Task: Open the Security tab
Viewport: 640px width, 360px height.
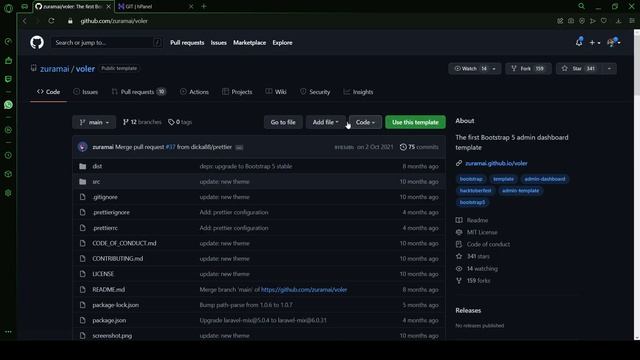Action: coord(315,92)
